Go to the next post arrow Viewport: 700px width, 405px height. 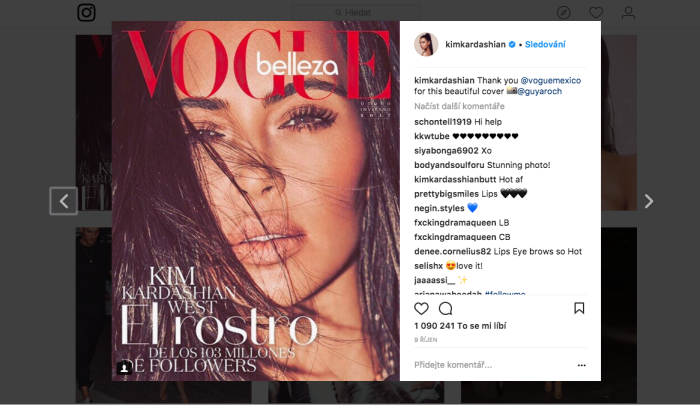coord(649,201)
